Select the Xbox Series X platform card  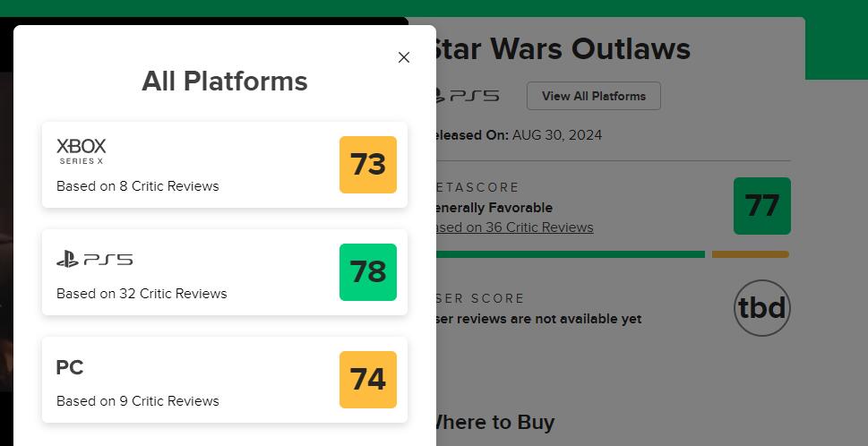(224, 165)
